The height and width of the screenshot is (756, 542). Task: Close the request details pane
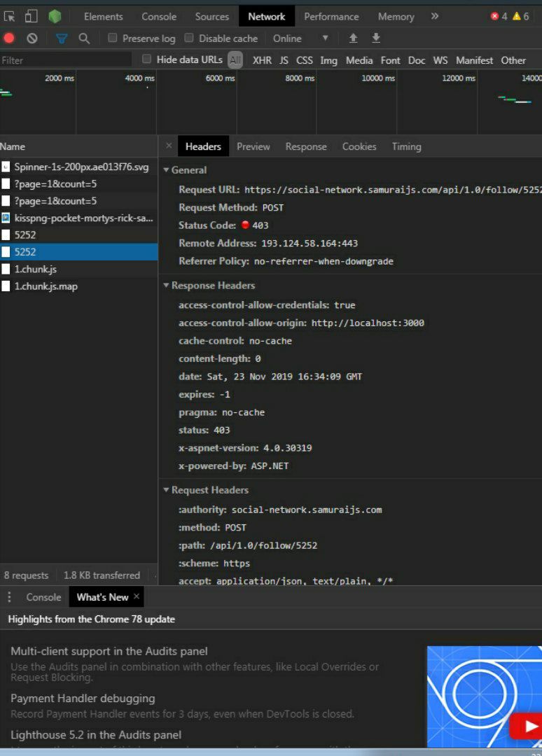pos(168,146)
